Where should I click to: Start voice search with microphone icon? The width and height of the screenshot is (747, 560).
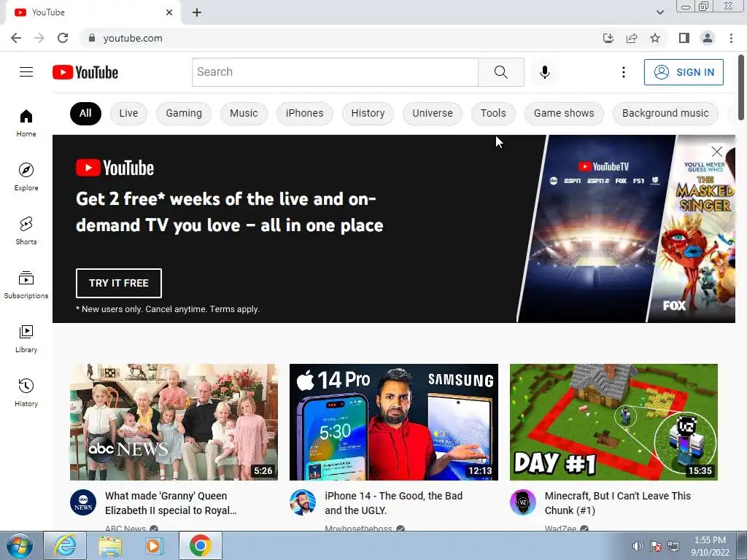[x=544, y=72]
